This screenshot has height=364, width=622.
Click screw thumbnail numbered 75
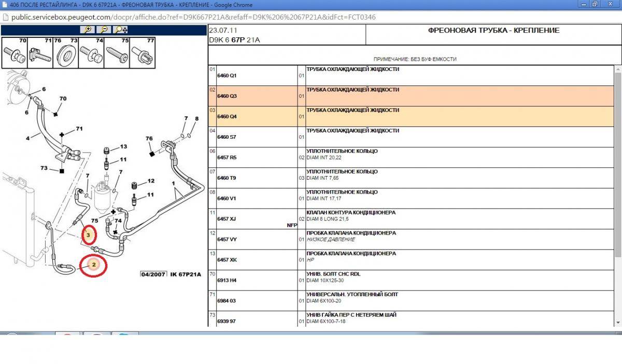(118, 54)
